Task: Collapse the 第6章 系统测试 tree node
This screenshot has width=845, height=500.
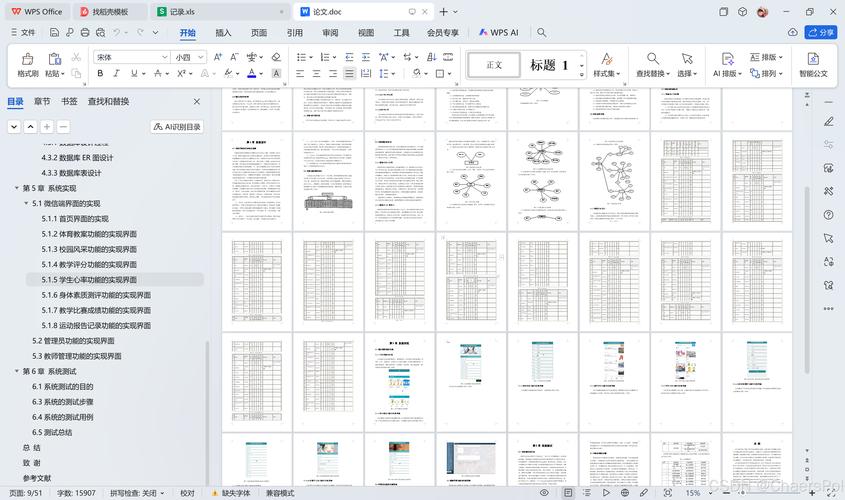Action: [x=17, y=371]
